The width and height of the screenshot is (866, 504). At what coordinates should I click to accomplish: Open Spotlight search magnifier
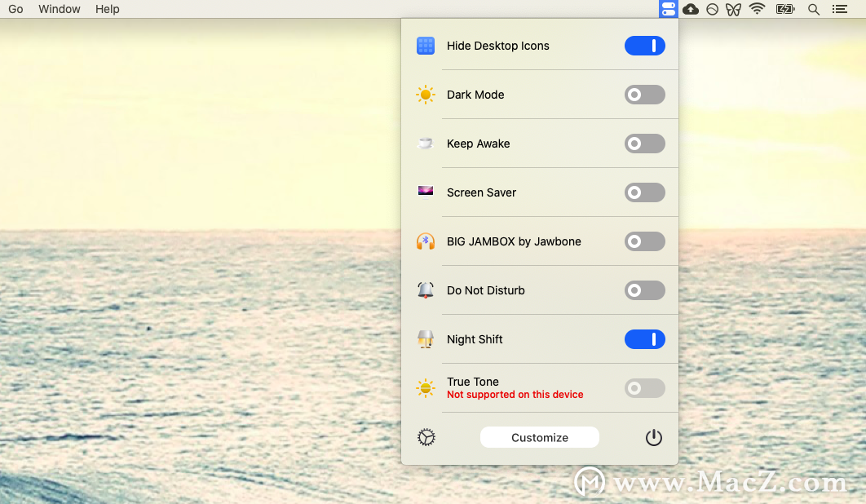(814, 10)
